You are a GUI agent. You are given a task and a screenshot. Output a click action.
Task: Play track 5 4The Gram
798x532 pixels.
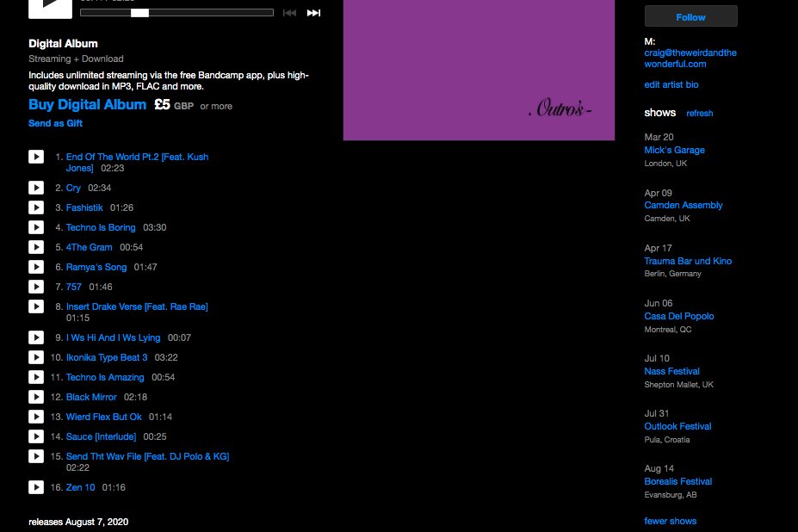(x=36, y=247)
